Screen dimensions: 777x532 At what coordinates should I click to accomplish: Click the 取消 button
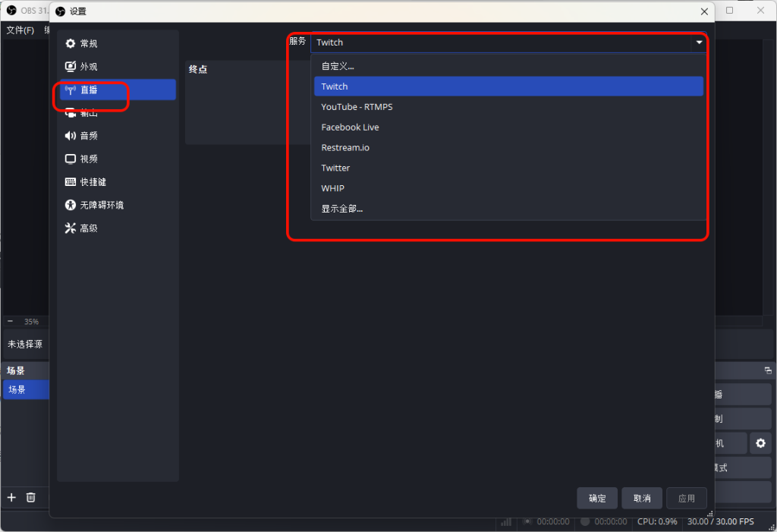641,499
